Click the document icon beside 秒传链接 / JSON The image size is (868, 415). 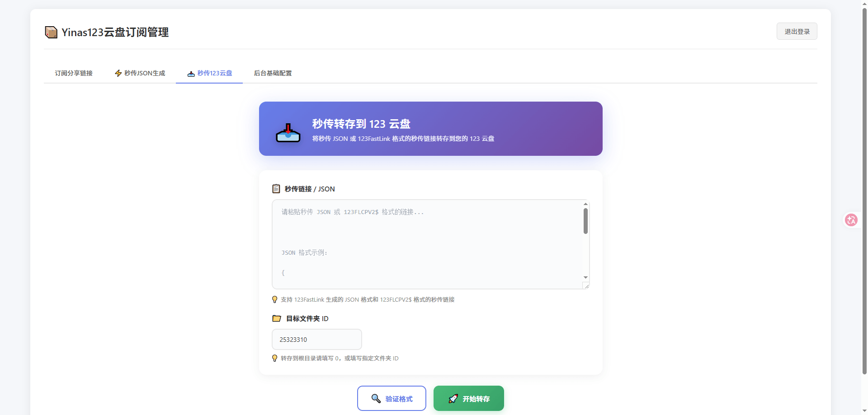(276, 189)
